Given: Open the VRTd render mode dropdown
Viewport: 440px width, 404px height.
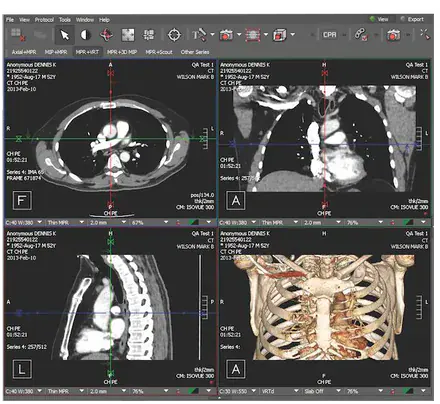Looking at the screenshot, I should coord(280,391).
